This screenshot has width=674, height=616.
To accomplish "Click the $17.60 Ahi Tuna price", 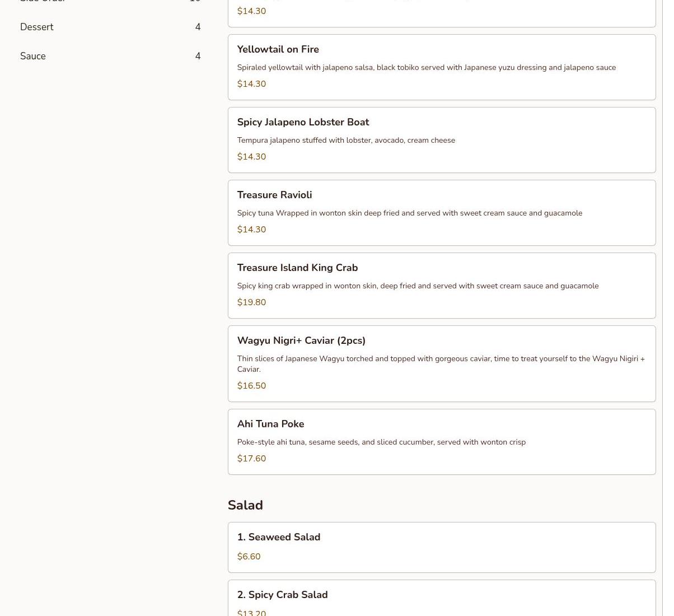I will pos(251,459).
